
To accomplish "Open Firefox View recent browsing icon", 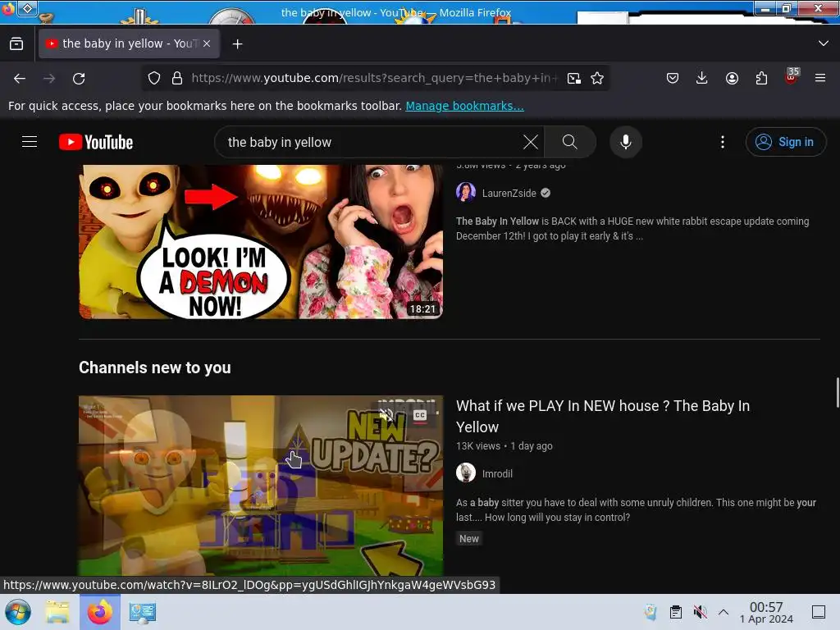I will pos(16,44).
